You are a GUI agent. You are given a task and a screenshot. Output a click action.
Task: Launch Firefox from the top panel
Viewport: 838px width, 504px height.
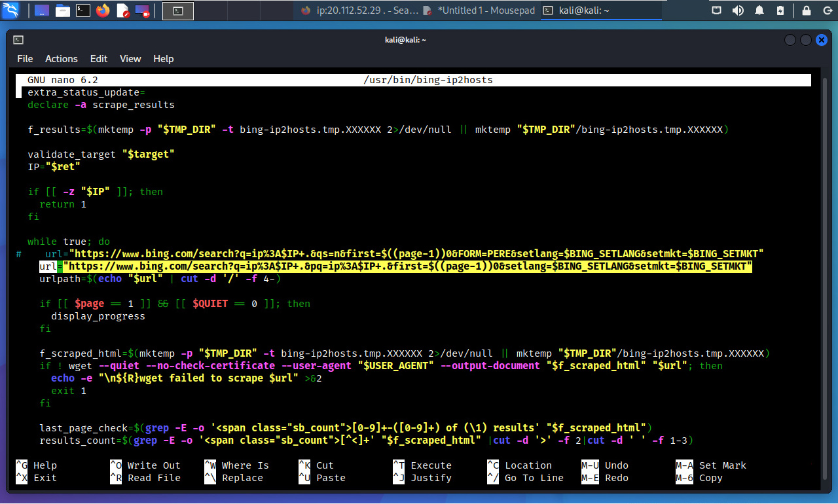click(x=102, y=10)
